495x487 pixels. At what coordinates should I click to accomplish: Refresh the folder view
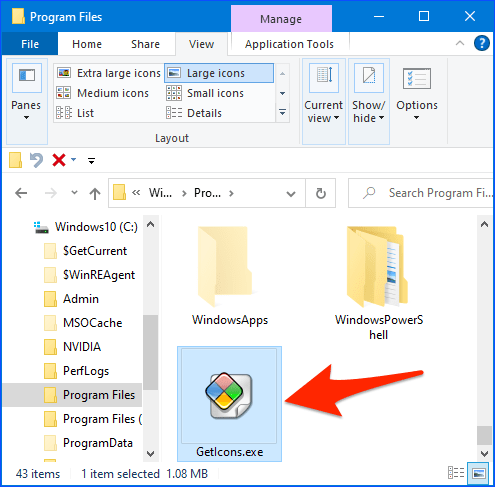(321, 193)
